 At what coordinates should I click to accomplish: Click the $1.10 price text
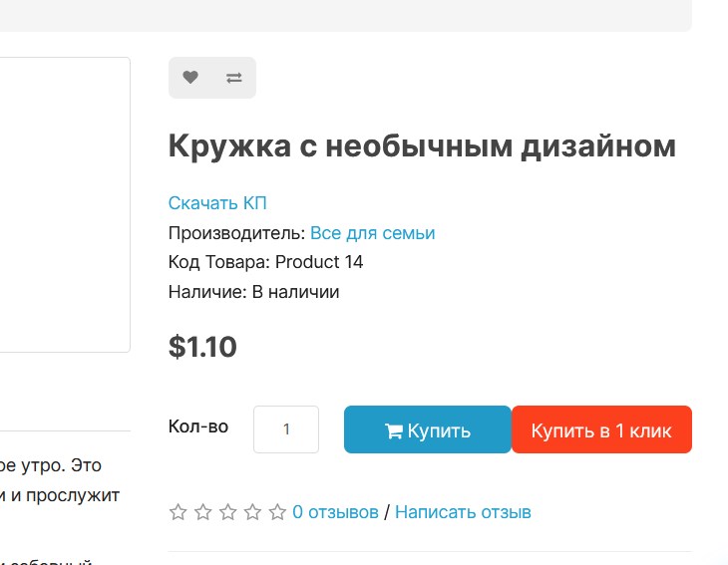pos(202,347)
